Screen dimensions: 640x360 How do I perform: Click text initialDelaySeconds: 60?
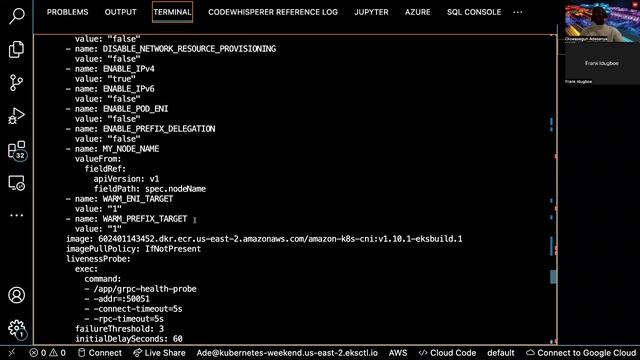(x=129, y=339)
